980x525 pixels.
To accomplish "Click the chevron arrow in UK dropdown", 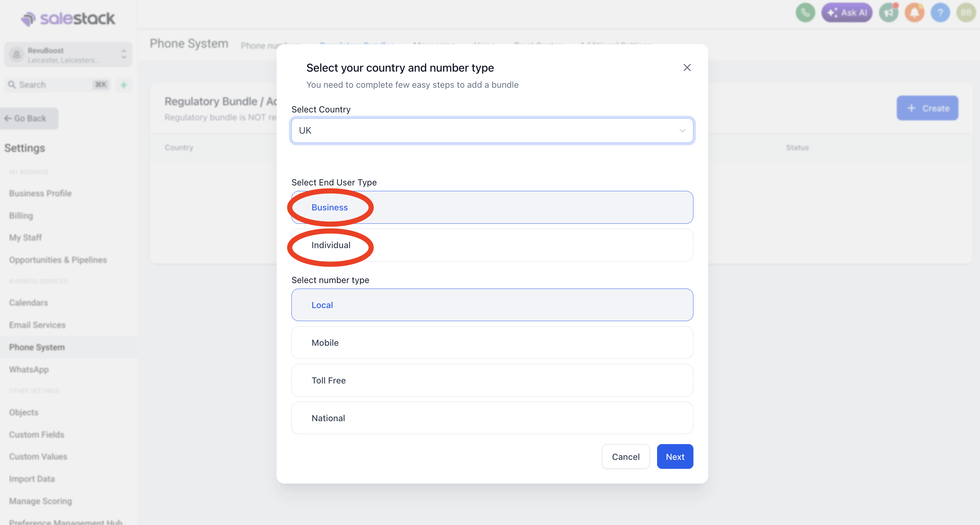I will click(x=682, y=131).
